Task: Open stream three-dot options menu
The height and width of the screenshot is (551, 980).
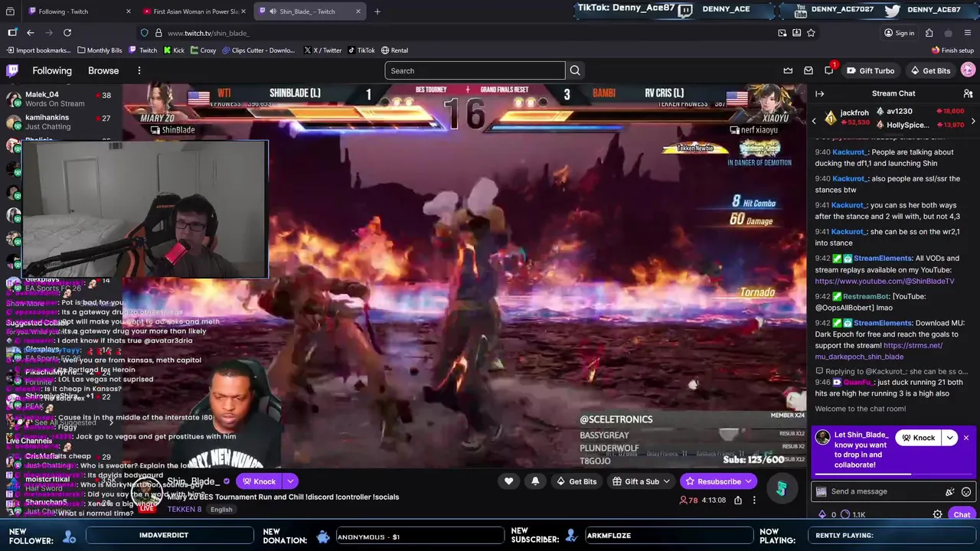Action: [x=754, y=500]
